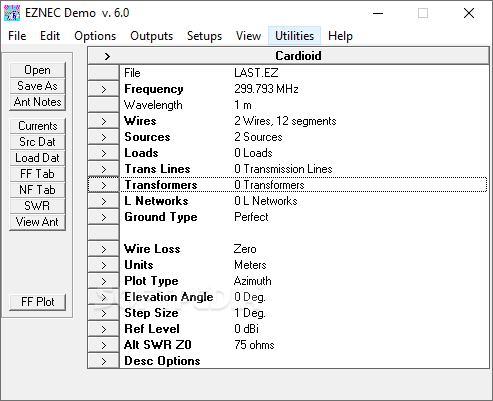Click the 'Meters' units value
This screenshot has width=493, height=401.
pos(250,265)
